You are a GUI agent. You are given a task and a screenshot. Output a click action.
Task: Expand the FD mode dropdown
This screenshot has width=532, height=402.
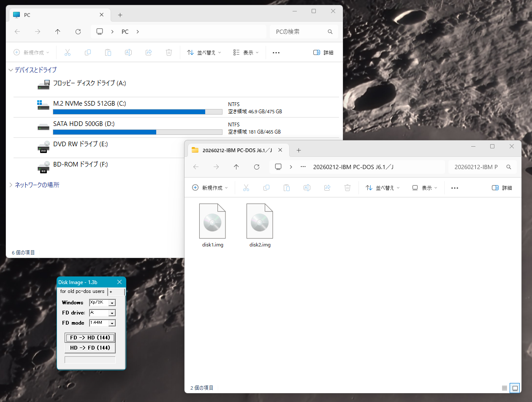coord(112,323)
